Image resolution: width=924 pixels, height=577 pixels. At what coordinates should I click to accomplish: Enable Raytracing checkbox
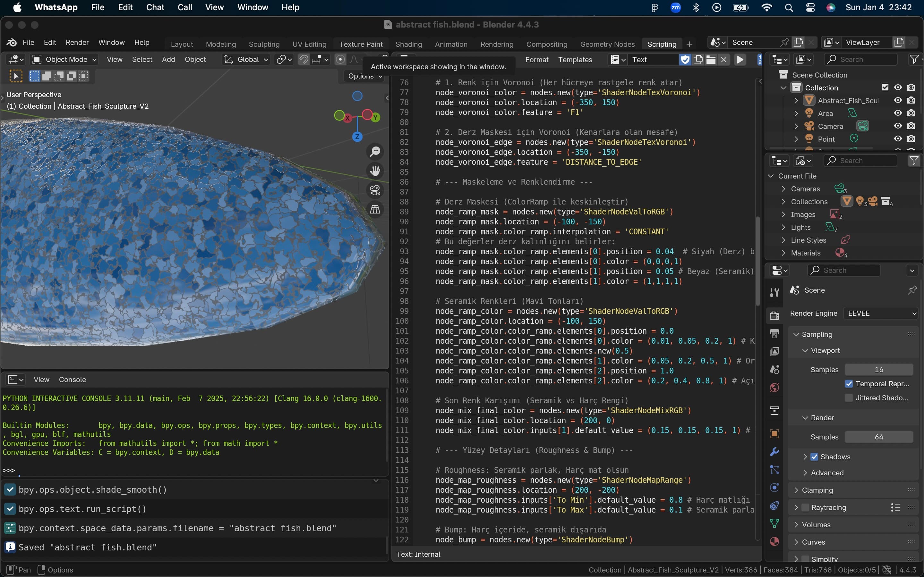(805, 507)
